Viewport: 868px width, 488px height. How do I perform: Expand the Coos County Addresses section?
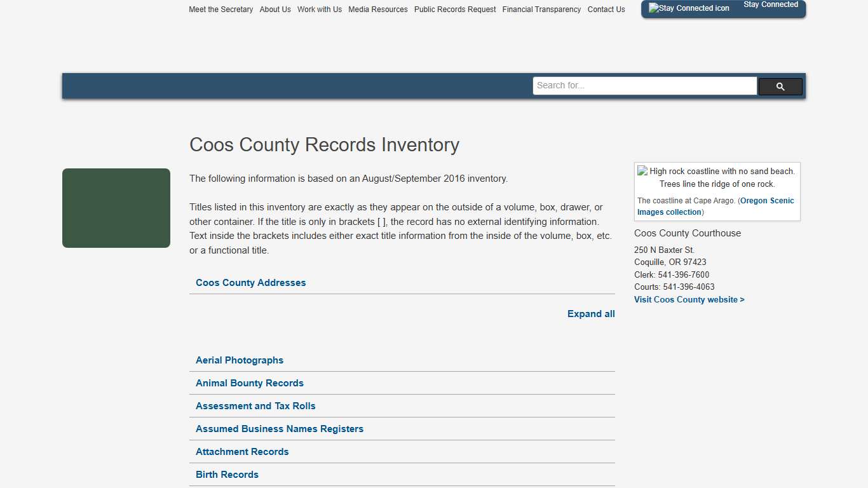click(x=250, y=282)
